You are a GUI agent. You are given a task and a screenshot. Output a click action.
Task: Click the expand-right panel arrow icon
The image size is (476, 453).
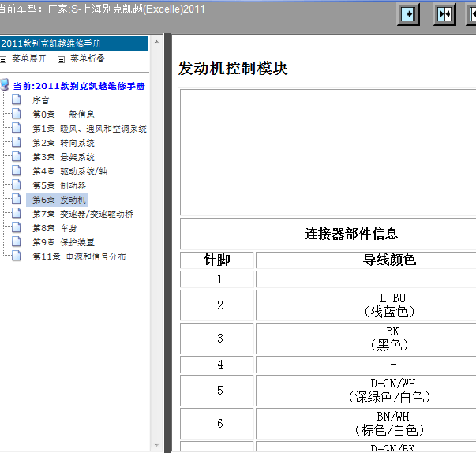408,14
